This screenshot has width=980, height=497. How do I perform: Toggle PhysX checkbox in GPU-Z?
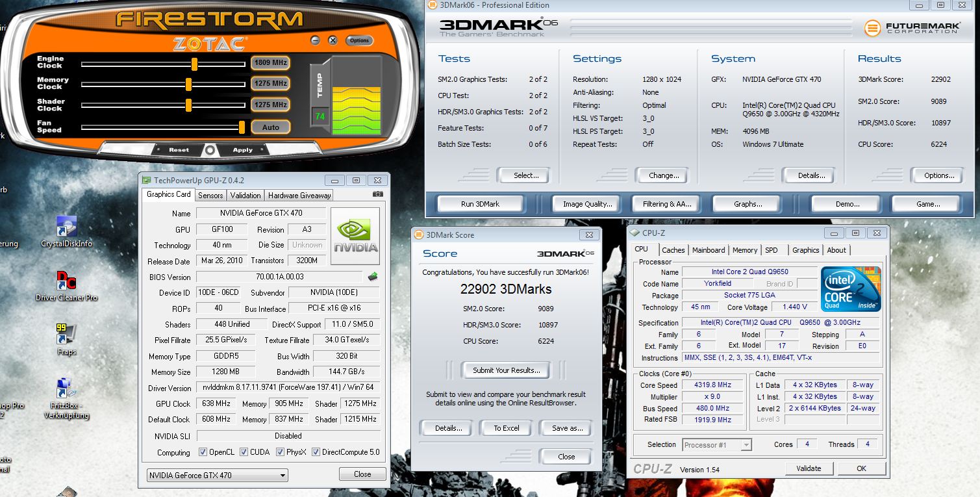pyautogui.click(x=281, y=452)
